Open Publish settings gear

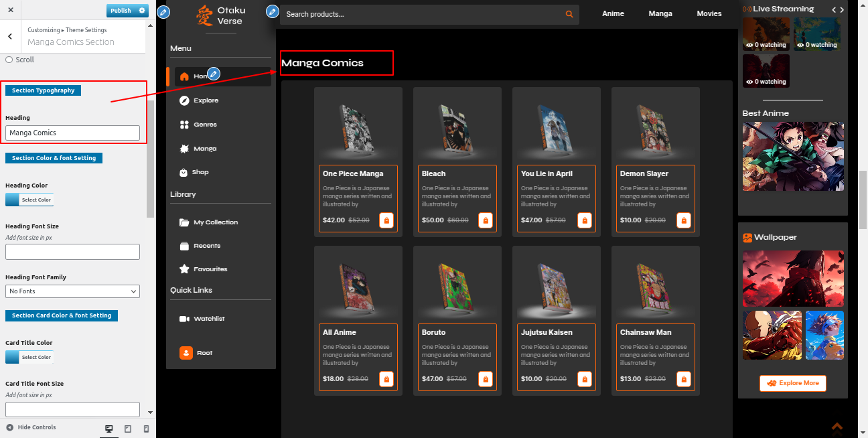[142, 11]
